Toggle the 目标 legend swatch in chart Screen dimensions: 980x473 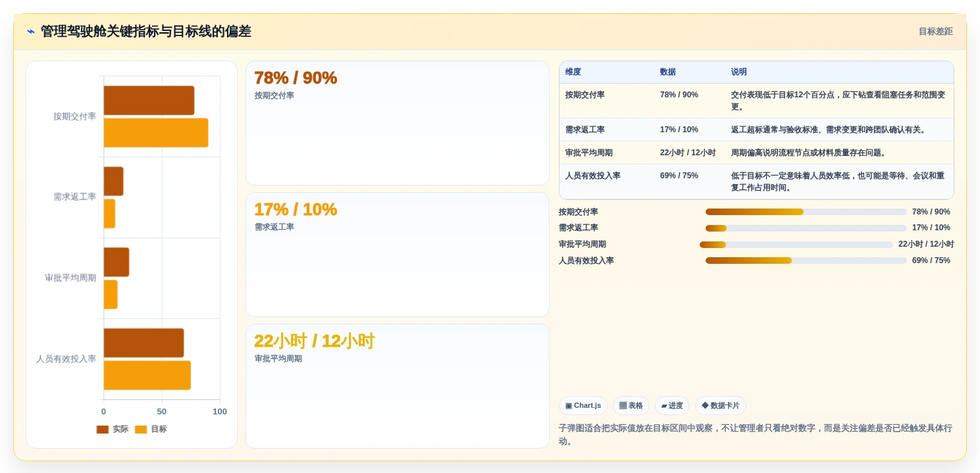(x=141, y=430)
